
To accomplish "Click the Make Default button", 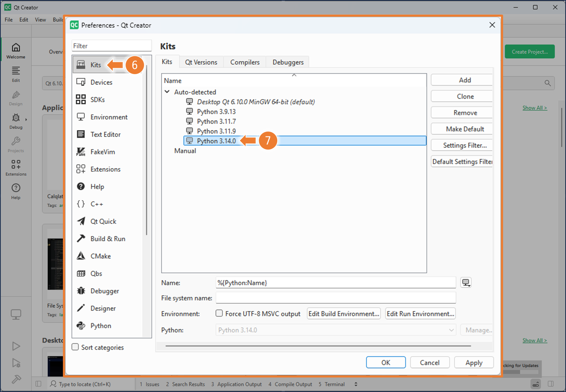I will tap(462, 129).
